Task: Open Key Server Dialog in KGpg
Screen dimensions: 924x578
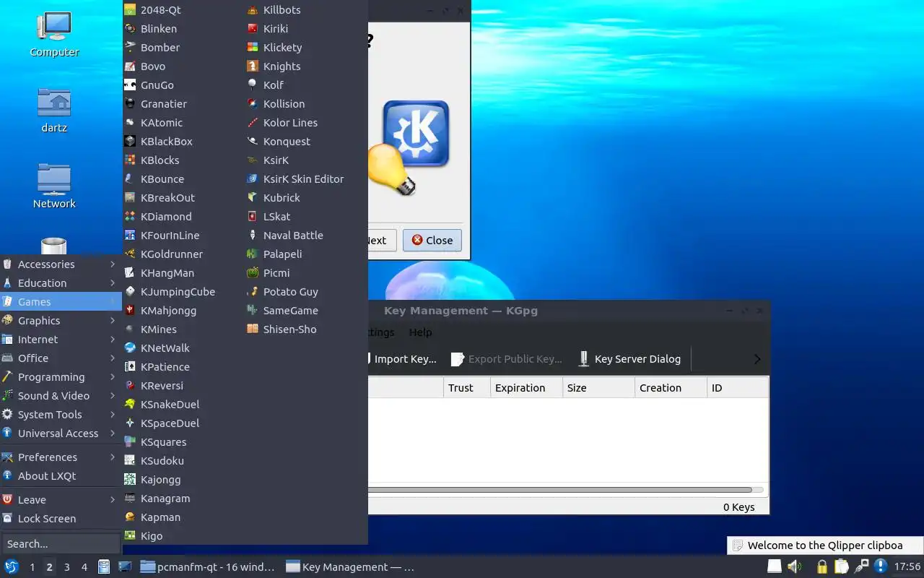Action: pyautogui.click(x=630, y=359)
